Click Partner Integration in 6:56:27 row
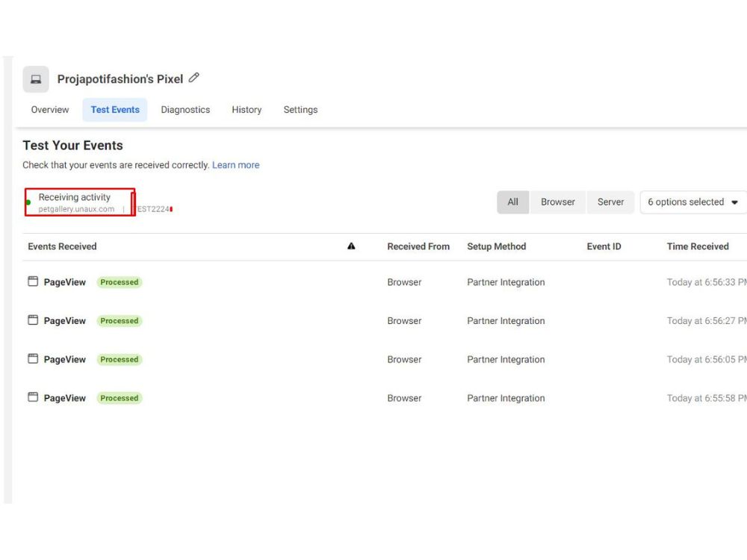The width and height of the screenshot is (747, 560). (506, 320)
